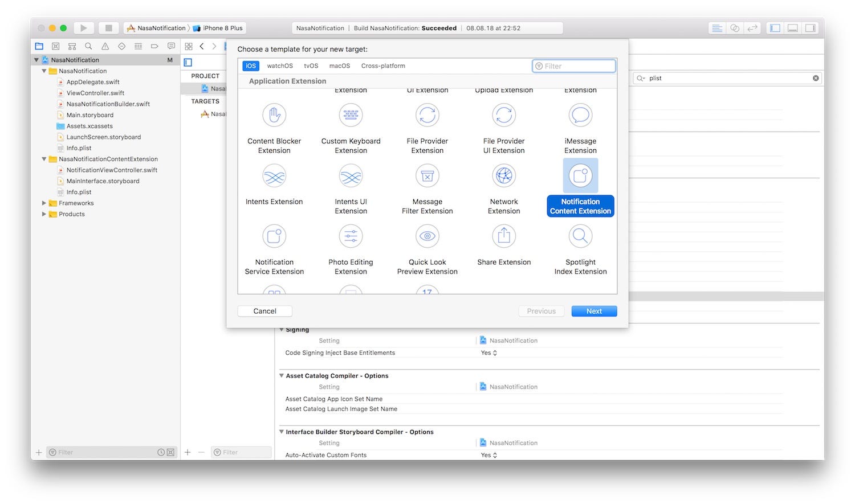Choose the Spotlight Index Extension icon

tap(580, 236)
